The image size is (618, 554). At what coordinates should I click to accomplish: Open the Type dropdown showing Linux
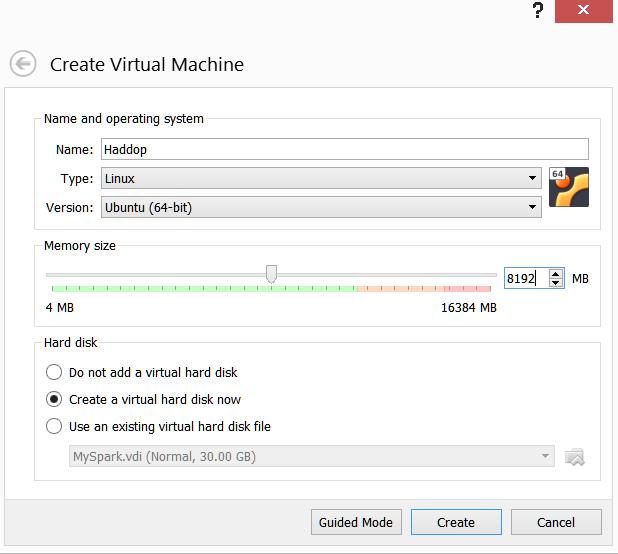coord(321,178)
